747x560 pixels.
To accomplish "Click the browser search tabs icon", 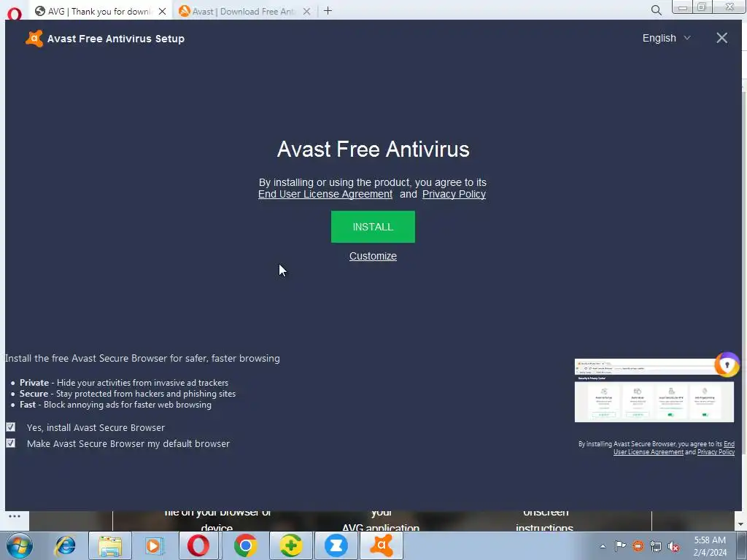I will (656, 10).
